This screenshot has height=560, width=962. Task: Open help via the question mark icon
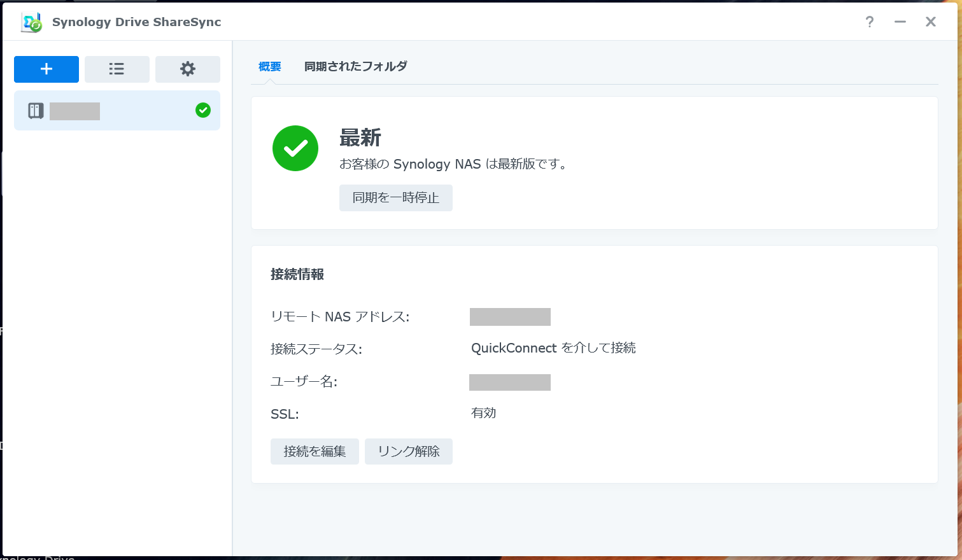pyautogui.click(x=870, y=22)
